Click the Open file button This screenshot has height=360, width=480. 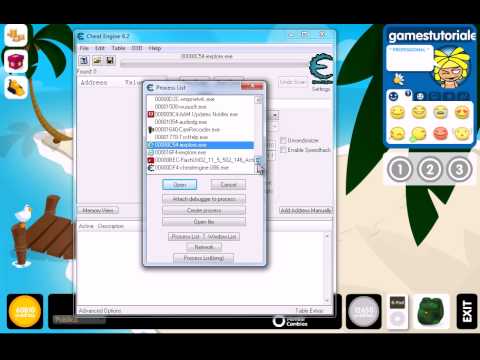click(x=204, y=222)
